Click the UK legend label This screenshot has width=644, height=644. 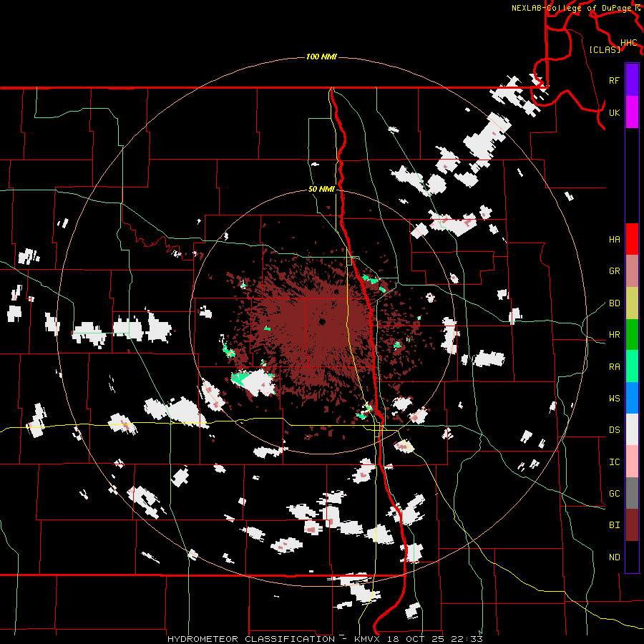tap(614, 112)
